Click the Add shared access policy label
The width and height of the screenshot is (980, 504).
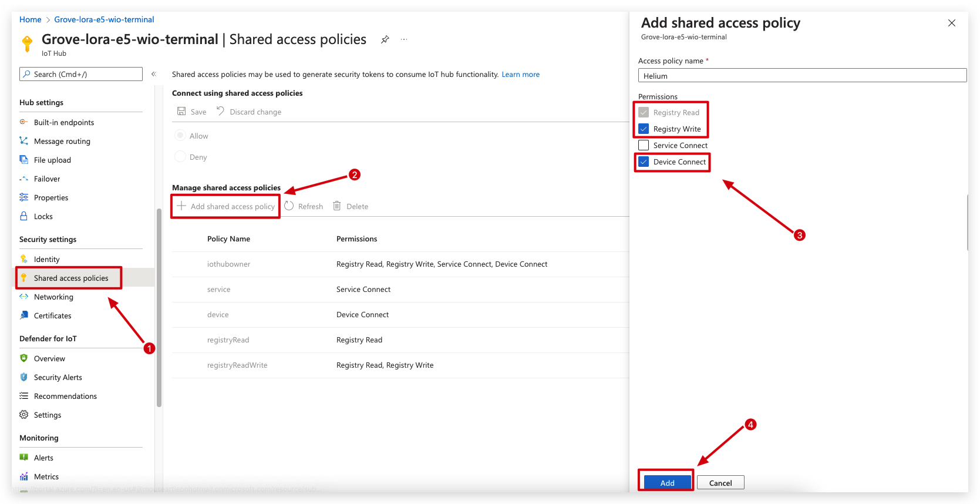233,206
